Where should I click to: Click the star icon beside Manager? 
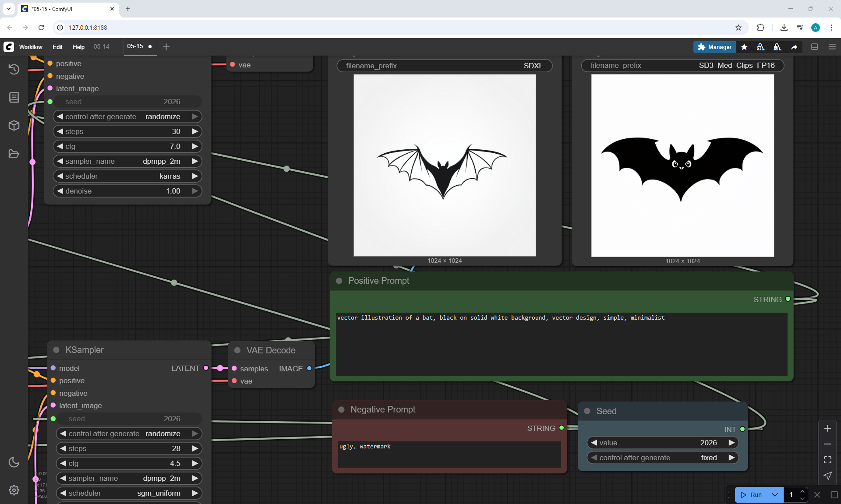pyautogui.click(x=744, y=47)
